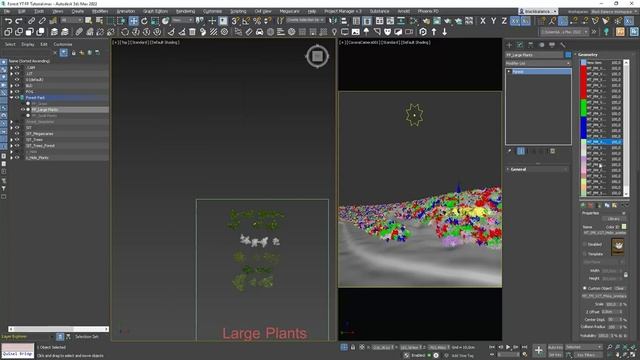Toggle visibility eye of LGT layer
640x360 pixels.
click(x=17, y=74)
